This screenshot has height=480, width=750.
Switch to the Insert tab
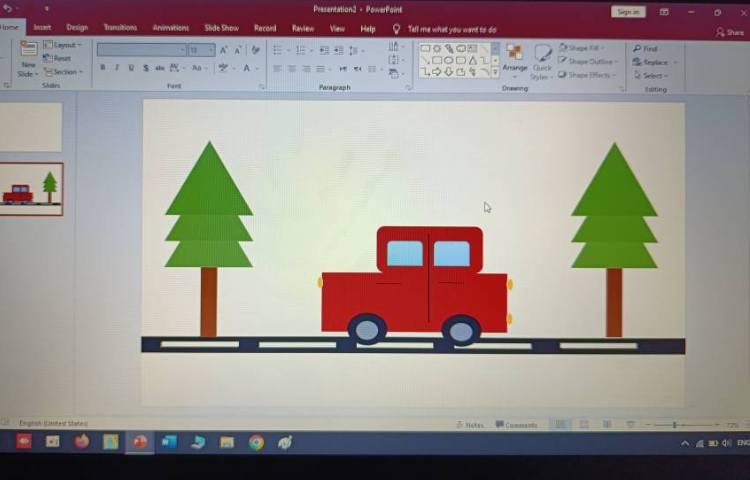(42, 28)
